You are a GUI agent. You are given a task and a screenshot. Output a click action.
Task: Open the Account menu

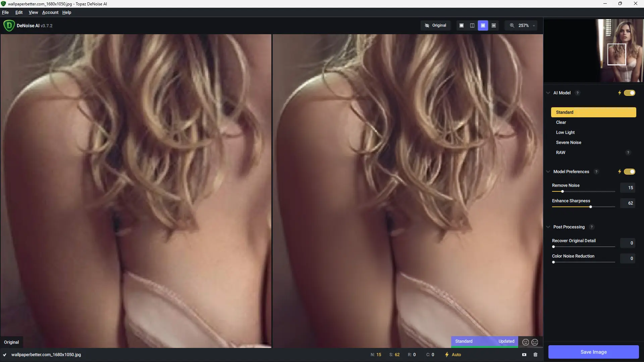(x=50, y=12)
